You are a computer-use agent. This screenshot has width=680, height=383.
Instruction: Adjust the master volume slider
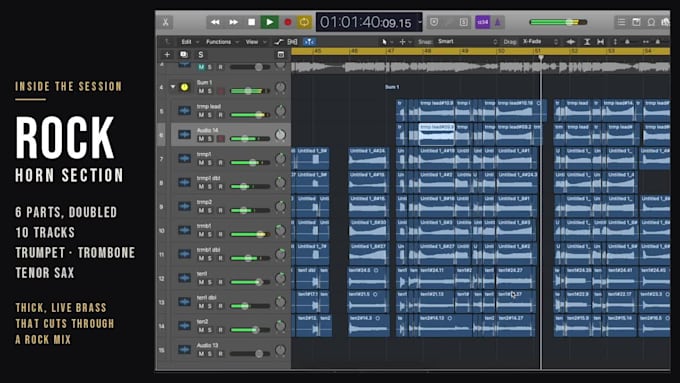(558, 22)
